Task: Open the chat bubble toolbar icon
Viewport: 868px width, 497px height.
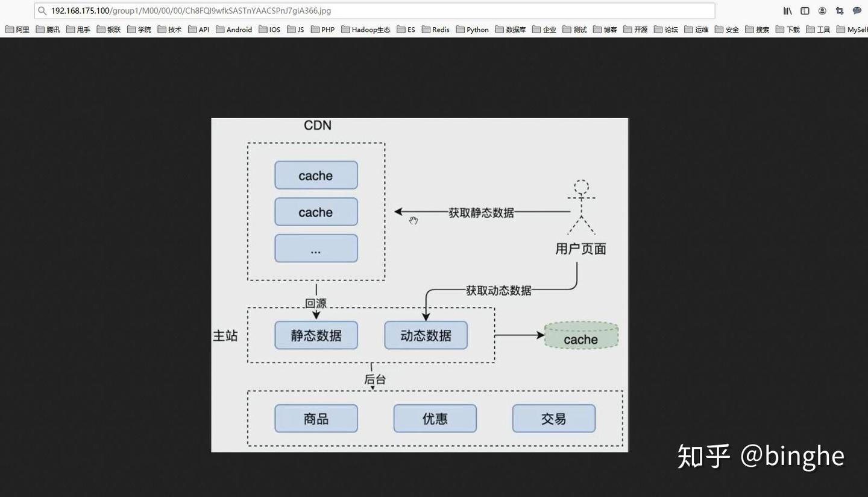Action: click(x=857, y=11)
